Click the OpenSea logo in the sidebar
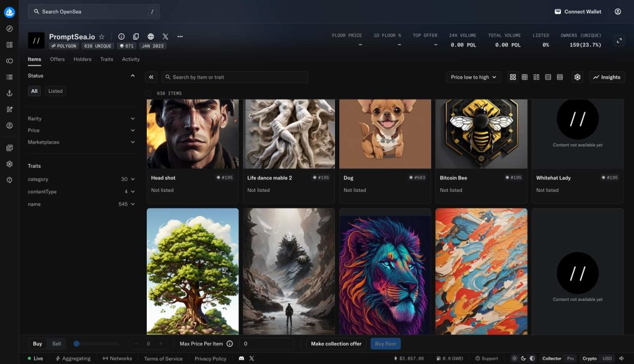Image resolution: width=634 pixels, height=364 pixels. tap(9, 12)
